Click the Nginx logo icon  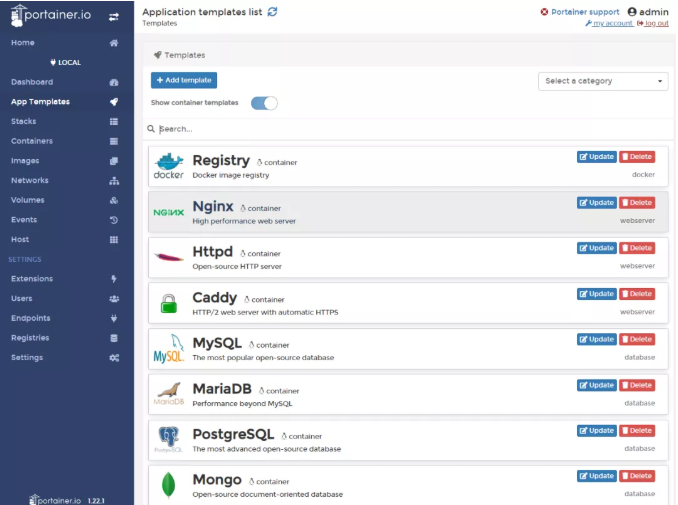point(168,212)
